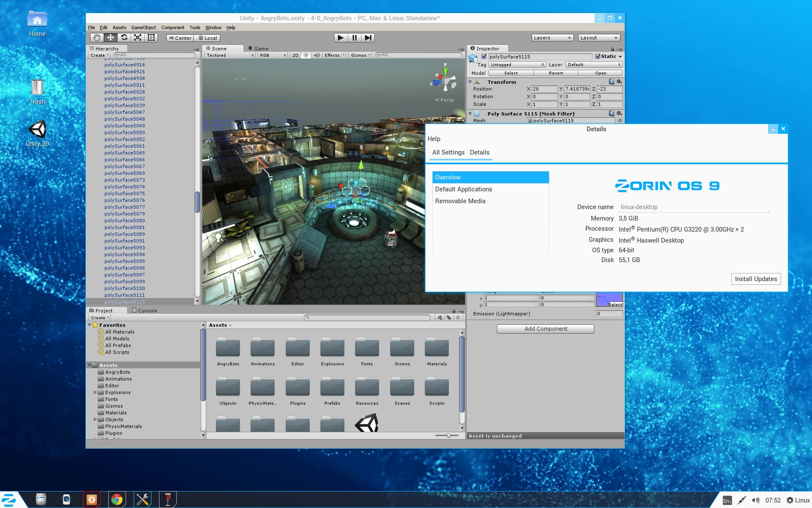Screen dimensions: 812x508
Task: Launch Chrome from the taskbar
Action: click(x=117, y=499)
